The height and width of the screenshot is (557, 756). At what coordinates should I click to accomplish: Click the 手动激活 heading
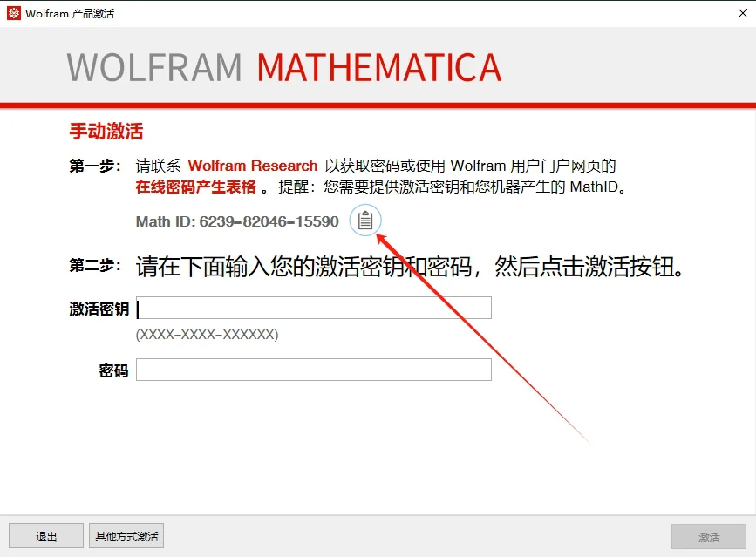pyautogui.click(x=106, y=132)
